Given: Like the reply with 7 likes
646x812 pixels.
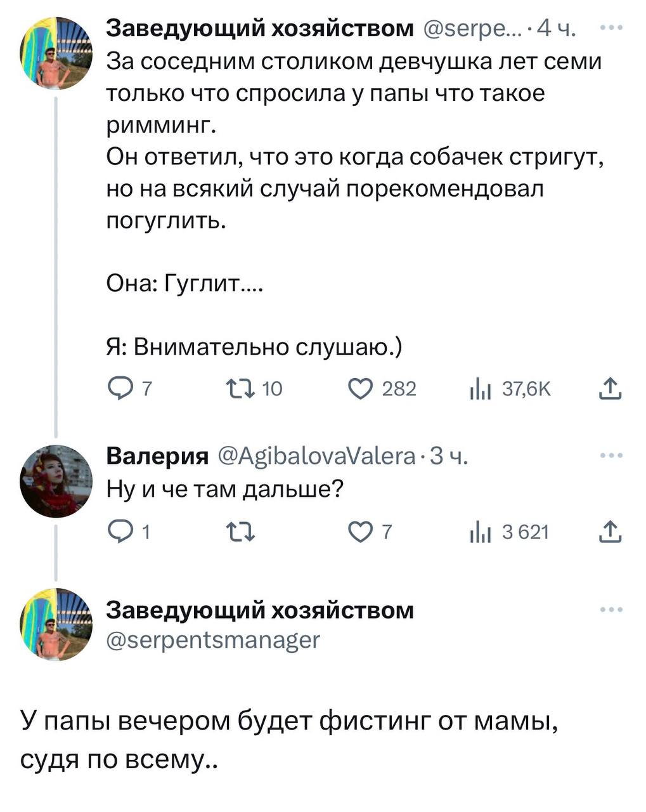Looking at the screenshot, I should [361, 532].
